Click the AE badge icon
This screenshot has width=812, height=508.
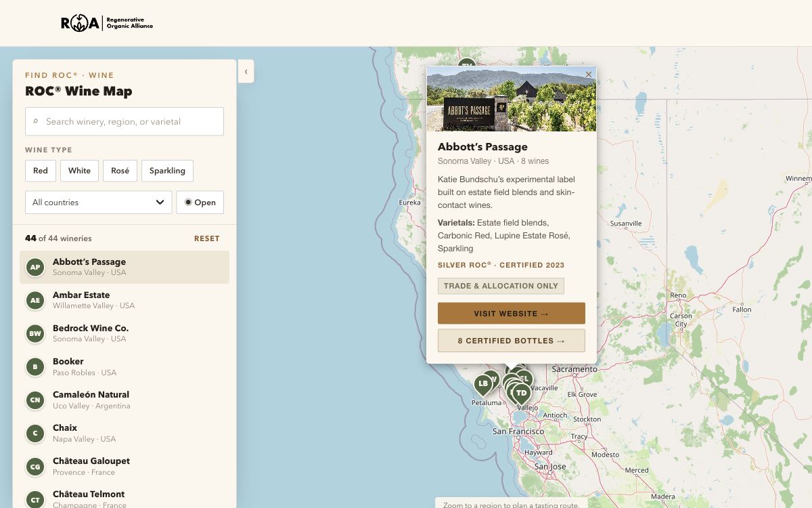[x=35, y=300]
